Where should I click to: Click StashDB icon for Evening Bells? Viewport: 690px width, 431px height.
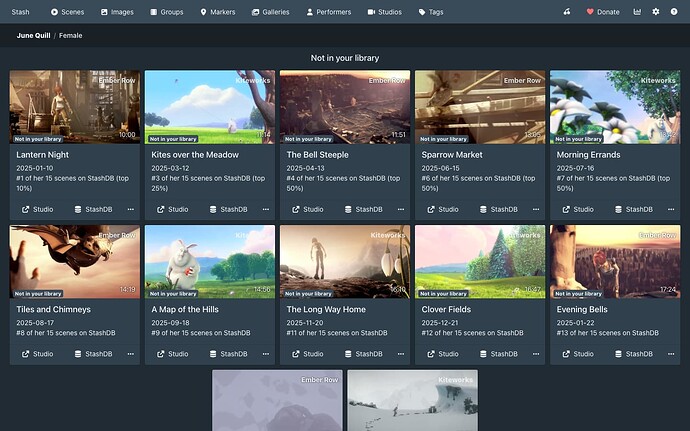point(618,354)
